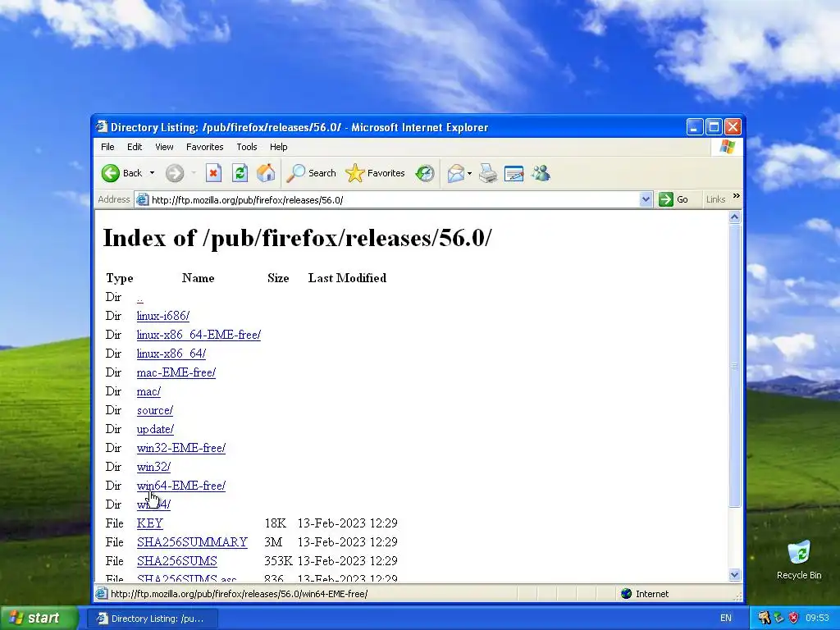The height and width of the screenshot is (630, 840).
Task: Open the Back history dropdown arrow
Action: point(152,173)
